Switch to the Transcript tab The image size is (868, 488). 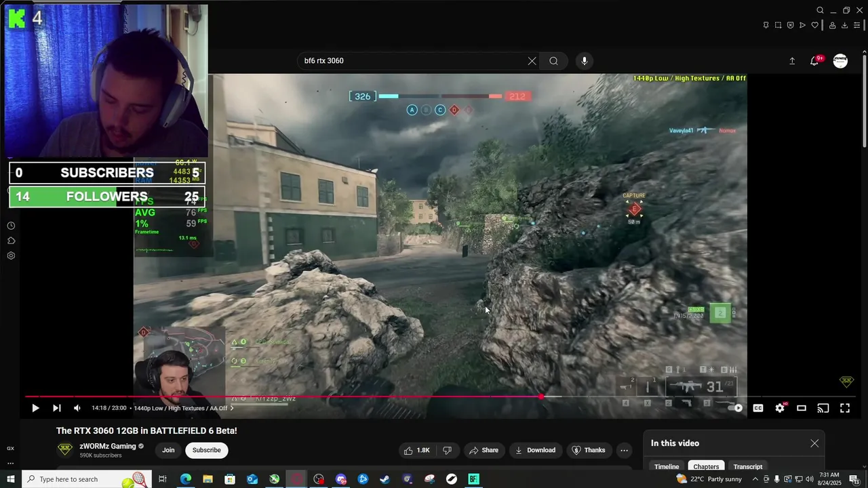748,466
